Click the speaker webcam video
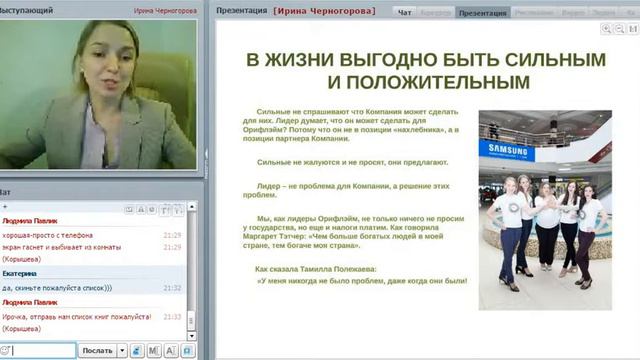Viewport: 640px width, 360px height. pos(98,94)
